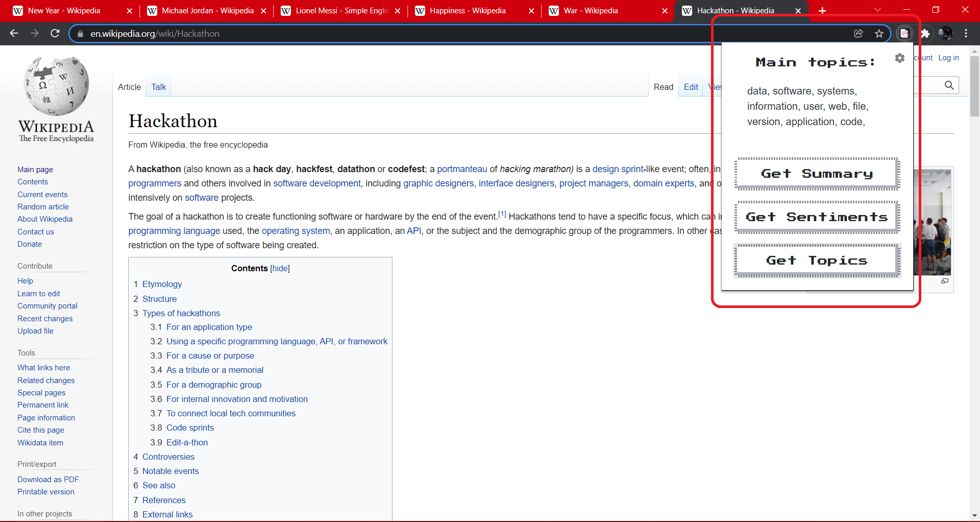Screen dimensions: 980x522
Task: Open the Talk tab of the article
Action: (x=159, y=87)
